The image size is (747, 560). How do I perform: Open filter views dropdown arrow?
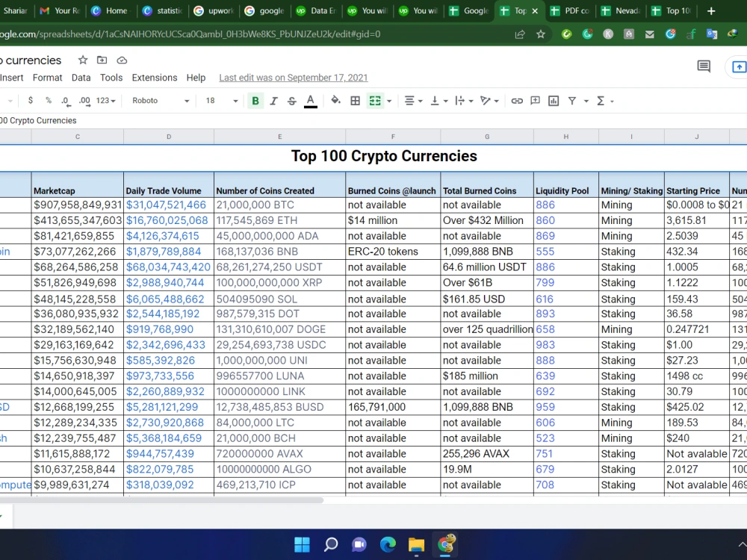[586, 101]
